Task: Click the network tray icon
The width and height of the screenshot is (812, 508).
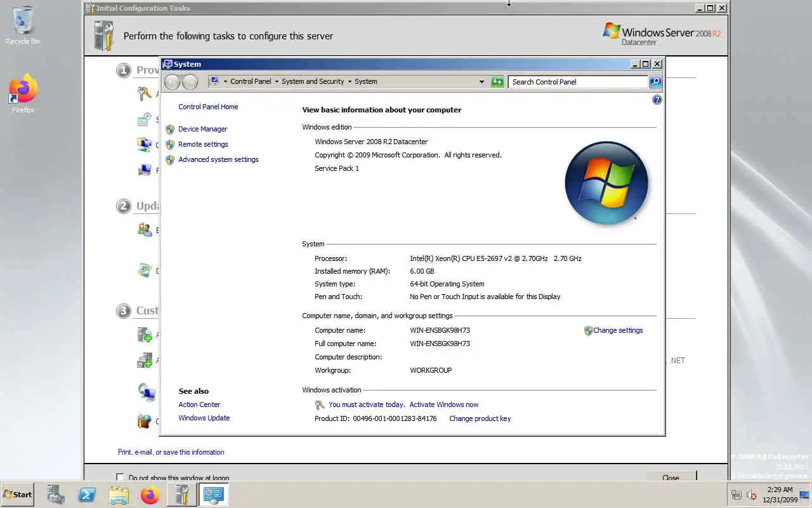Action: pos(737,495)
